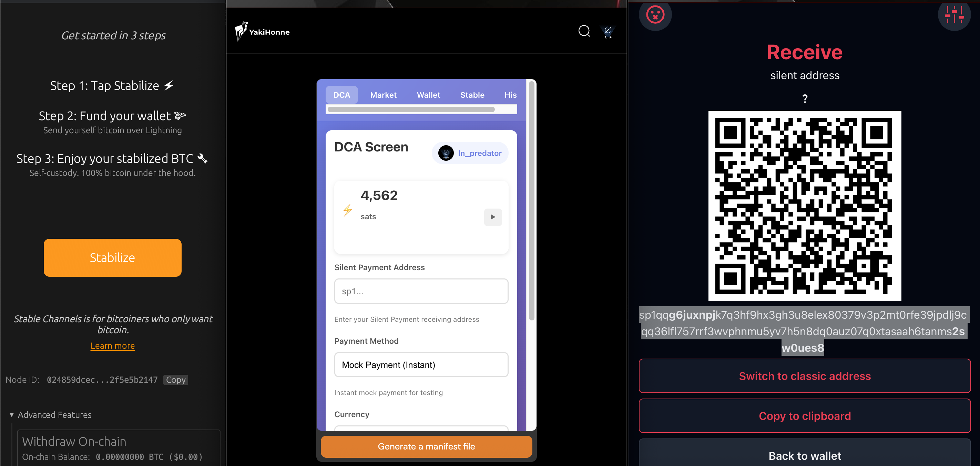Copy the Node ID
The width and height of the screenshot is (980, 466).
[175, 380]
